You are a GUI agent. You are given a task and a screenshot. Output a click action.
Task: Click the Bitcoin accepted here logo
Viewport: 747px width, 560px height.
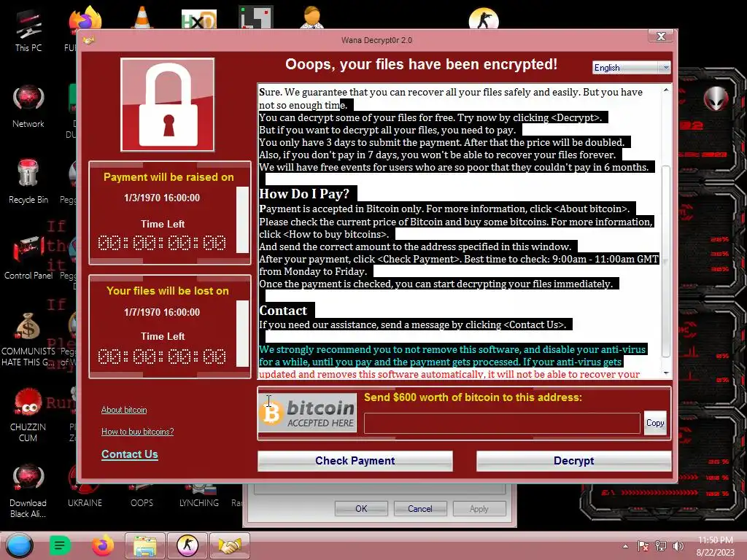[308, 413]
